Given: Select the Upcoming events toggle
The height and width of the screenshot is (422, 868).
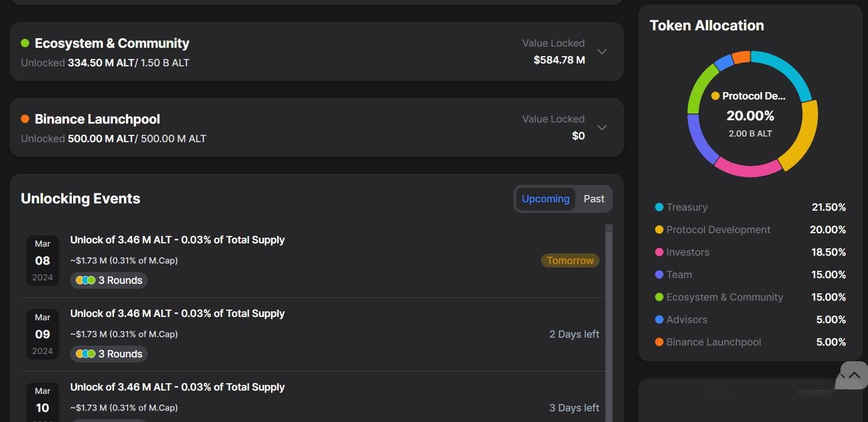Looking at the screenshot, I should [545, 199].
